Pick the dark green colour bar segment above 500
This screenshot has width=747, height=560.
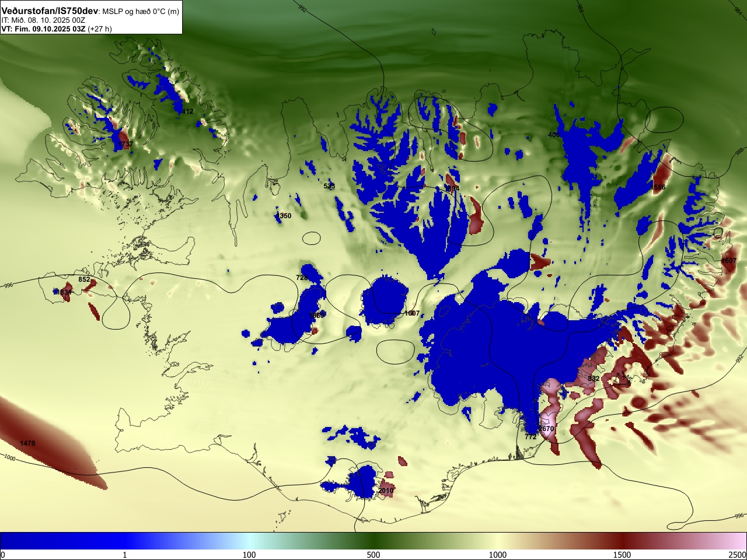pyautogui.click(x=373, y=541)
